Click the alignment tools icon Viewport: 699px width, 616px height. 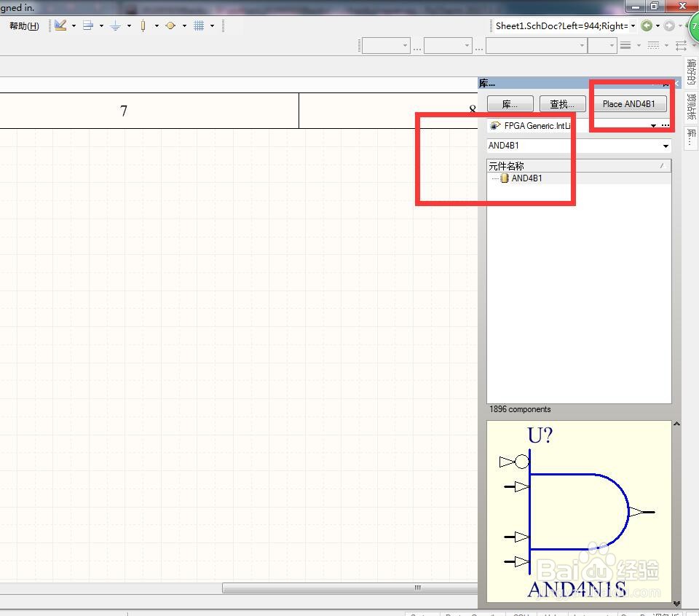(88, 25)
